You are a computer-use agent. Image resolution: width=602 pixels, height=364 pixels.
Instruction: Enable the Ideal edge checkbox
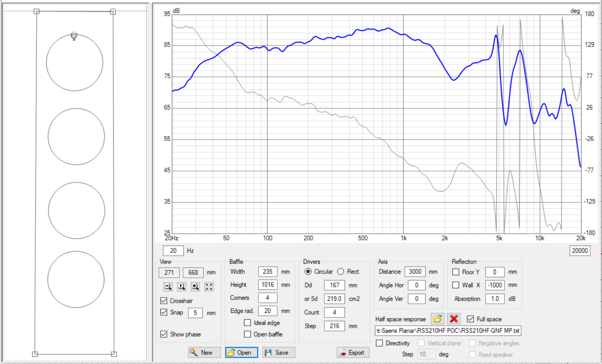click(247, 323)
